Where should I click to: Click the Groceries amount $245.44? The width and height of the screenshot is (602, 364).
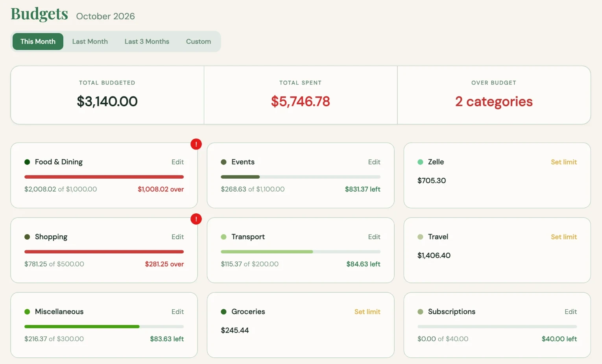tap(235, 330)
